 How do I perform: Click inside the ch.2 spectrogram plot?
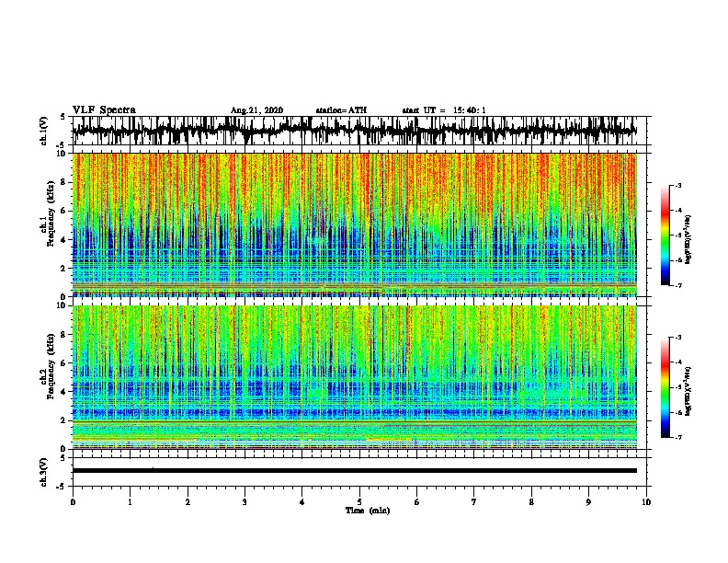point(355,377)
